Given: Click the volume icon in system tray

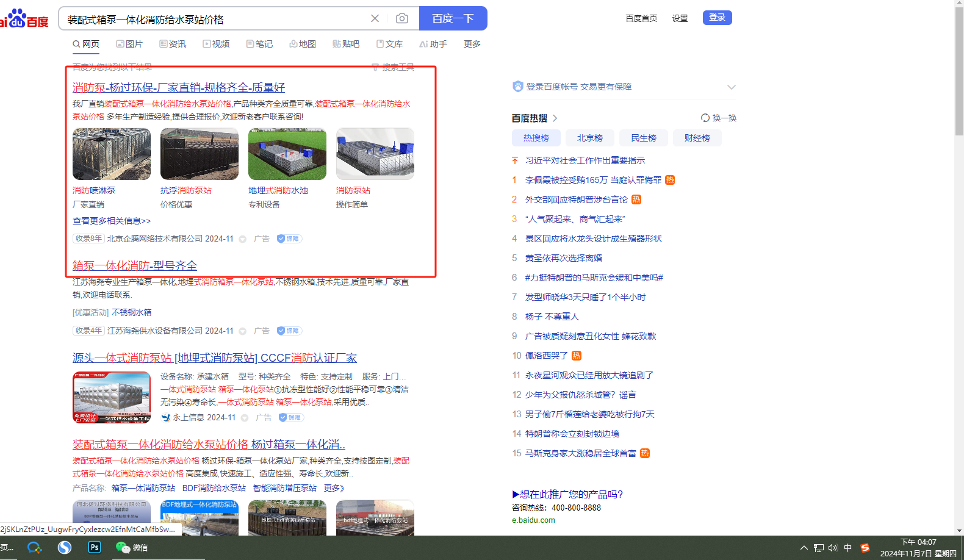Looking at the screenshot, I should [x=833, y=548].
